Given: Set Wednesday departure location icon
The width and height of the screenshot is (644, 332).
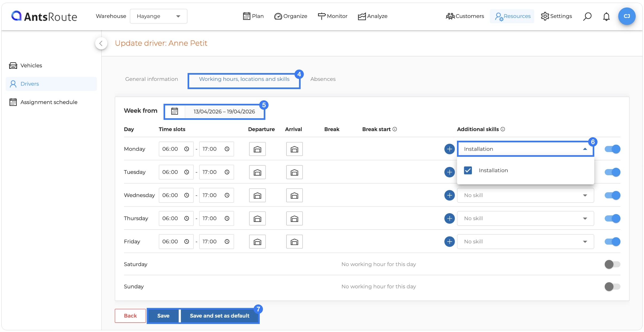Looking at the screenshot, I should point(257,195).
